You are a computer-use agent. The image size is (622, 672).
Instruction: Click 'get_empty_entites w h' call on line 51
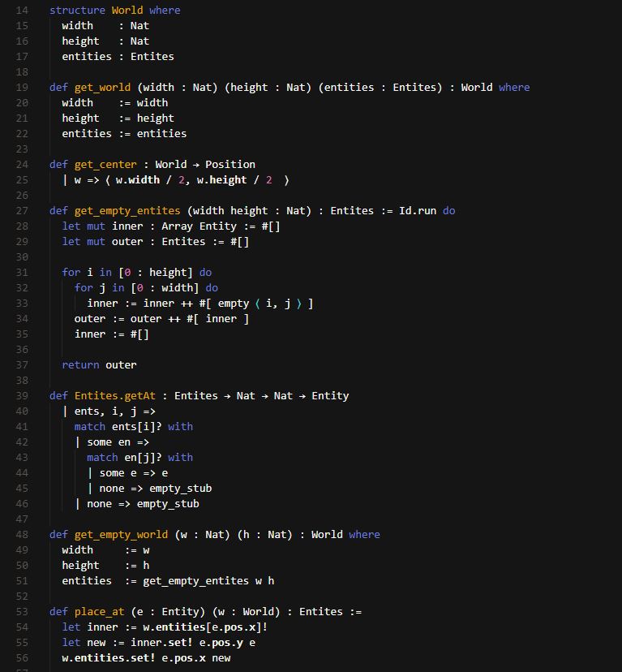(208, 581)
